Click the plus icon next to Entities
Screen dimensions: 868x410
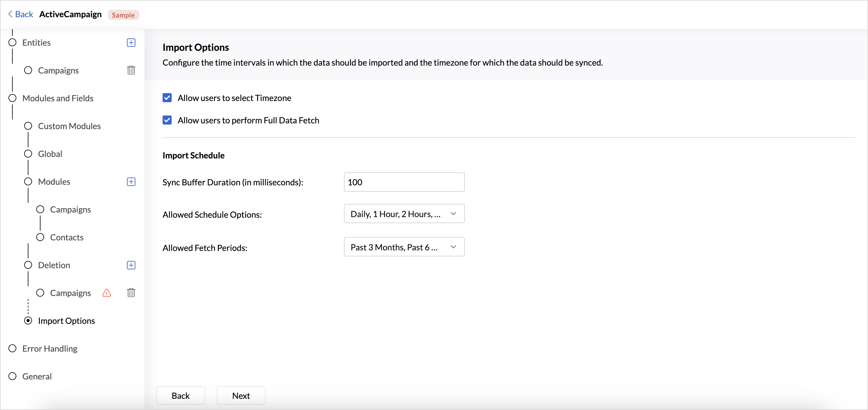(131, 43)
